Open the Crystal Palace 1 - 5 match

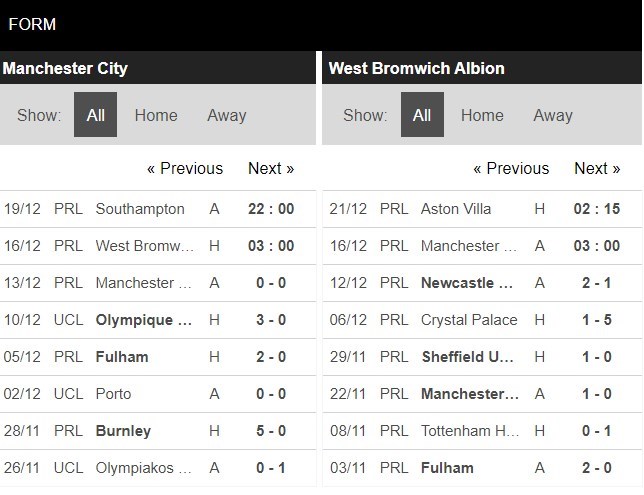click(469, 320)
